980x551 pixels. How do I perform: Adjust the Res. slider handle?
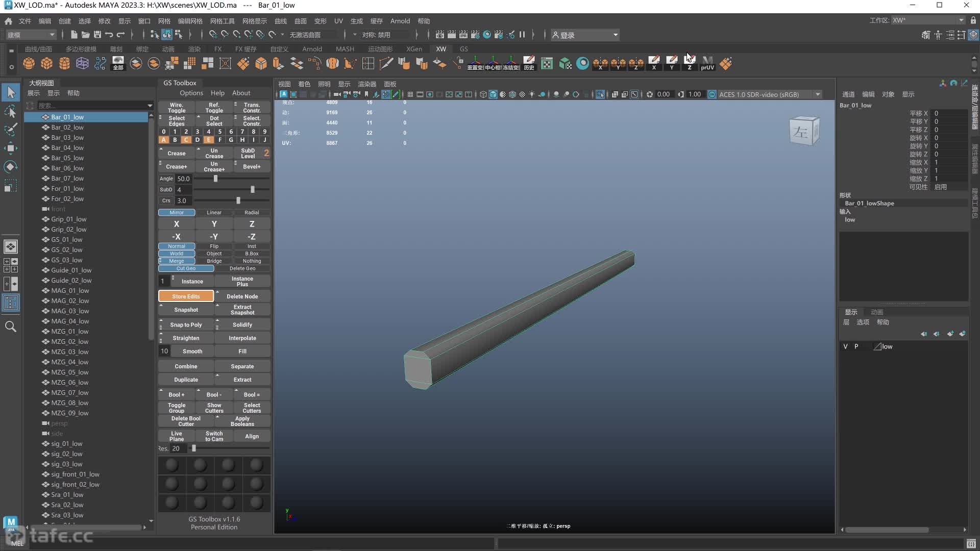193,448
